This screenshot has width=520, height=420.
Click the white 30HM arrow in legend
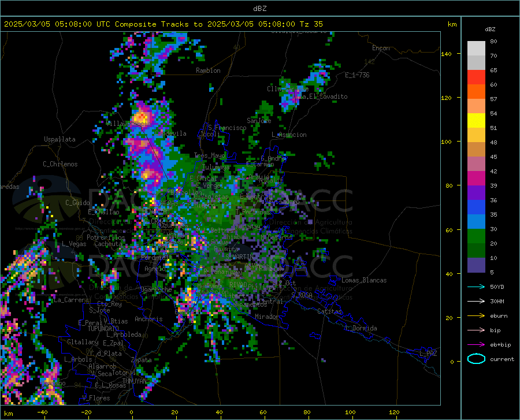coord(476,301)
